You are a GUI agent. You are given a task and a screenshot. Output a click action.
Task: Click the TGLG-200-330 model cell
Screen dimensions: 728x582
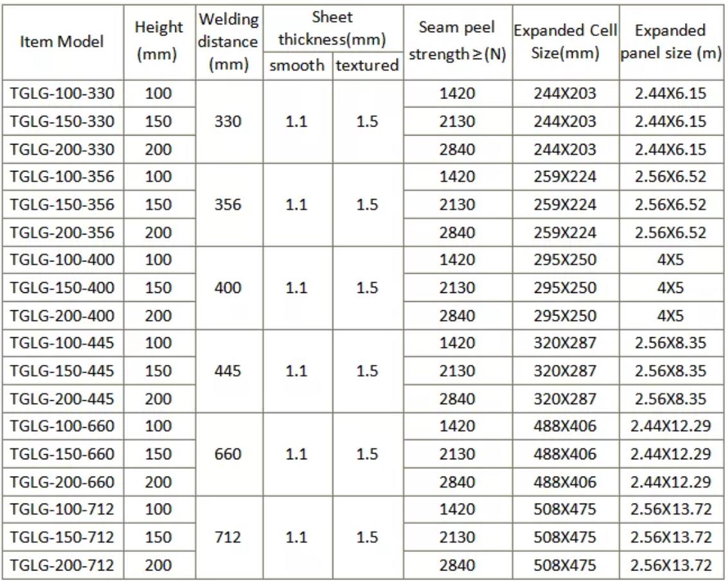coord(62,150)
